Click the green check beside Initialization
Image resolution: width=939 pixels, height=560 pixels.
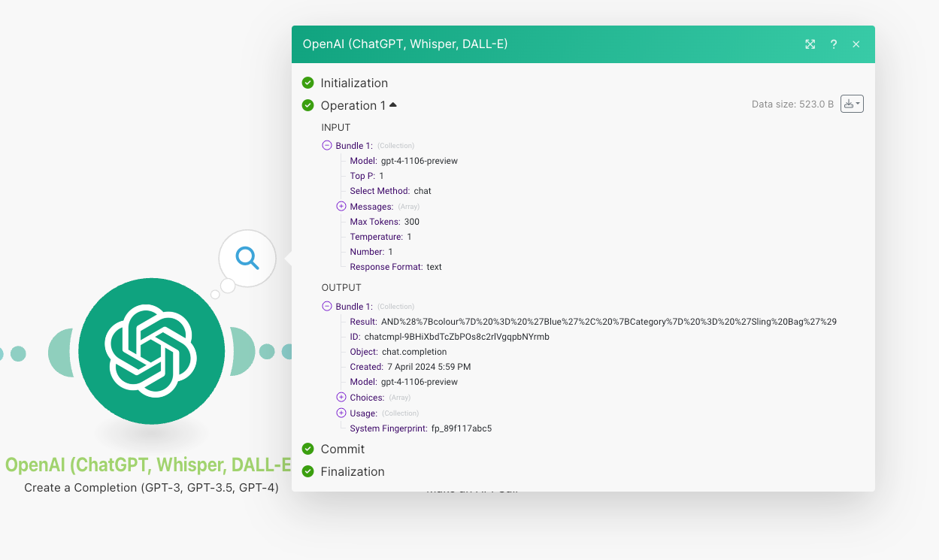[x=307, y=83]
